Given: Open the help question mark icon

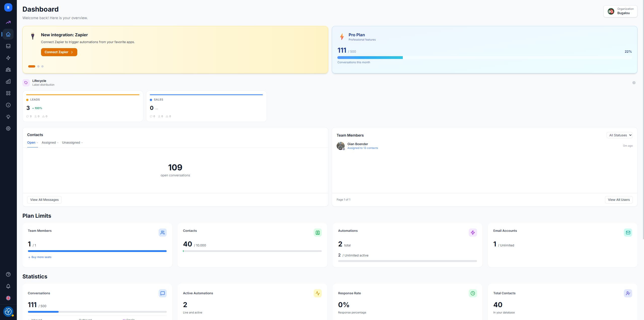Looking at the screenshot, I should click(8, 274).
